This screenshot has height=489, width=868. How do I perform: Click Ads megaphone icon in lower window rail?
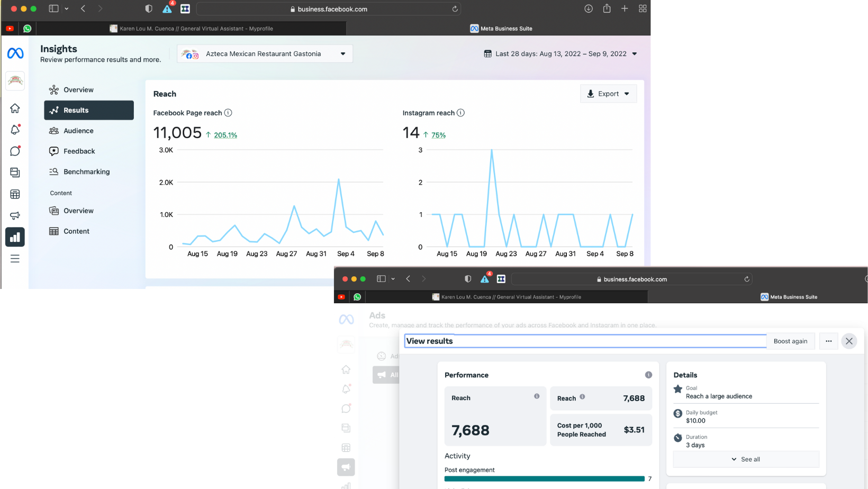click(x=346, y=467)
